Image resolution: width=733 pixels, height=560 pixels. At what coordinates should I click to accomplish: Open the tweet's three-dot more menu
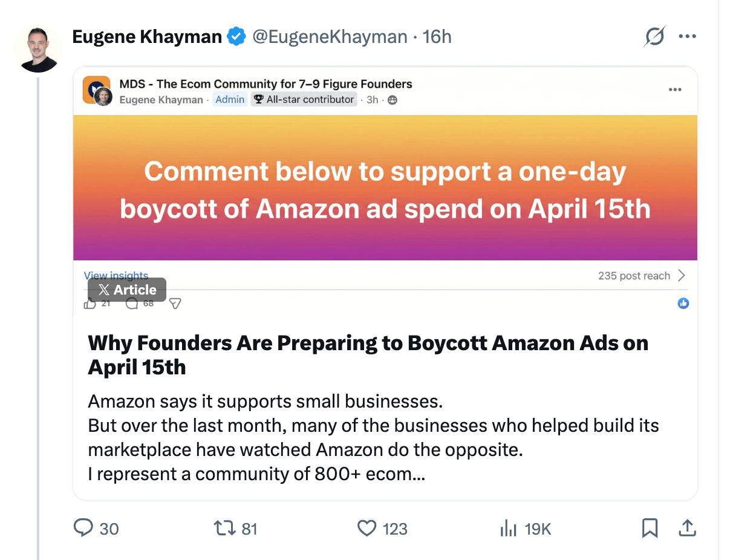(687, 37)
